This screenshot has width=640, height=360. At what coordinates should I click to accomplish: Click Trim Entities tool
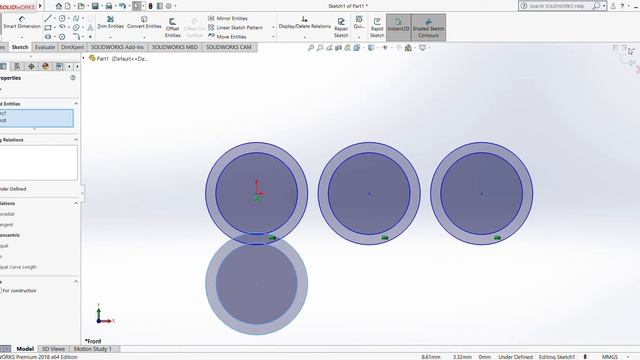tap(110, 22)
